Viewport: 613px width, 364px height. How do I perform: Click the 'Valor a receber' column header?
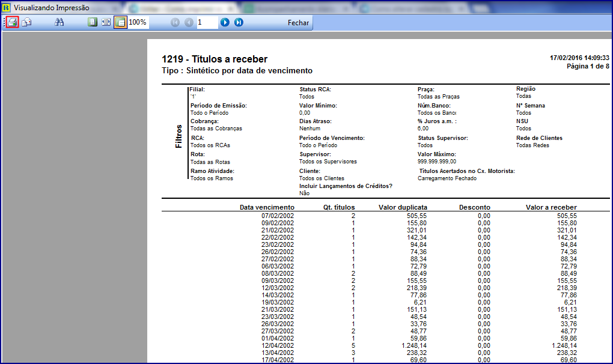(x=551, y=207)
